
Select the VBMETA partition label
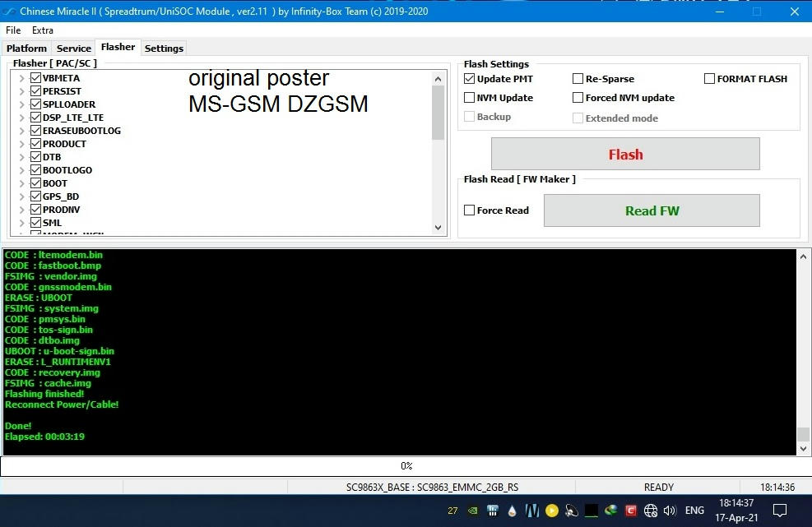click(61, 78)
